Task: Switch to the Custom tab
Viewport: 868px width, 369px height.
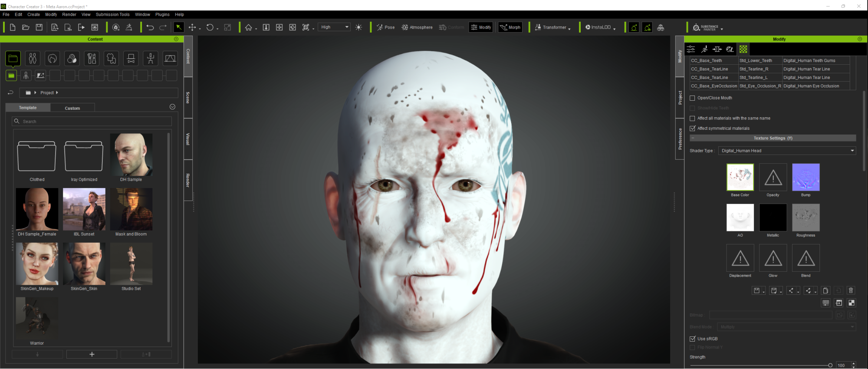Action: point(72,108)
